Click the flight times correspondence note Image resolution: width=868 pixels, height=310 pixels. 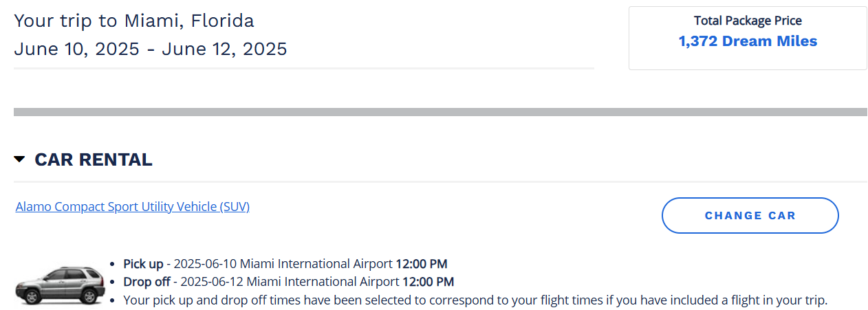pyautogui.click(x=475, y=300)
